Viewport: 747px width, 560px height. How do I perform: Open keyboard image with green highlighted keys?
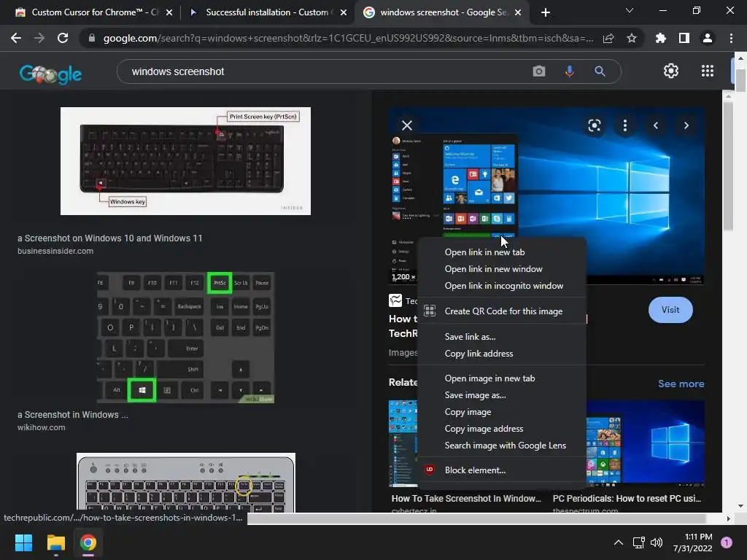click(185, 338)
